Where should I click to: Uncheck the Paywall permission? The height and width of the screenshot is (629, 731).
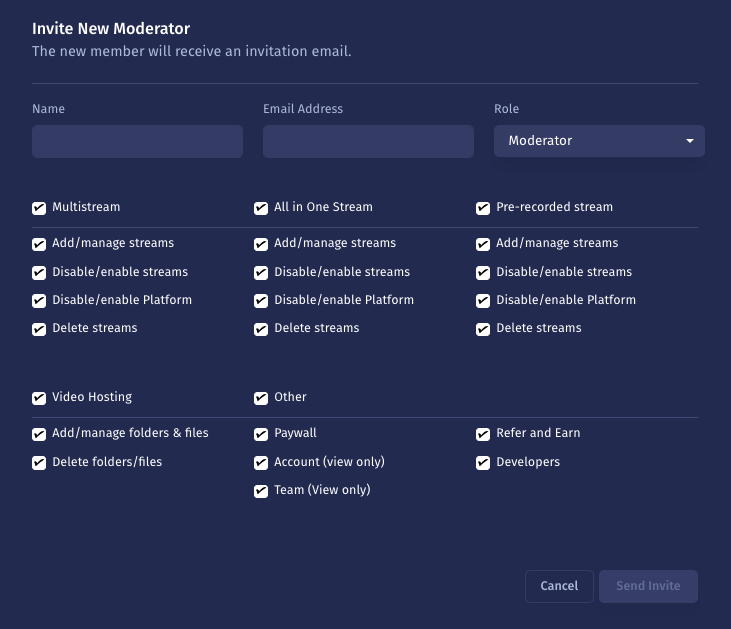[262, 434]
